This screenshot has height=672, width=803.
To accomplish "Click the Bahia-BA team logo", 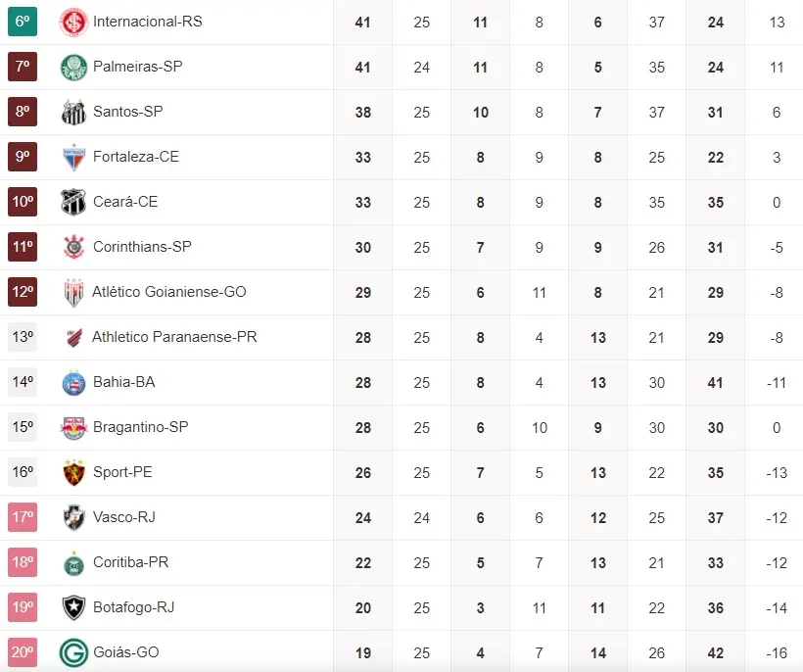I will [x=73, y=382].
